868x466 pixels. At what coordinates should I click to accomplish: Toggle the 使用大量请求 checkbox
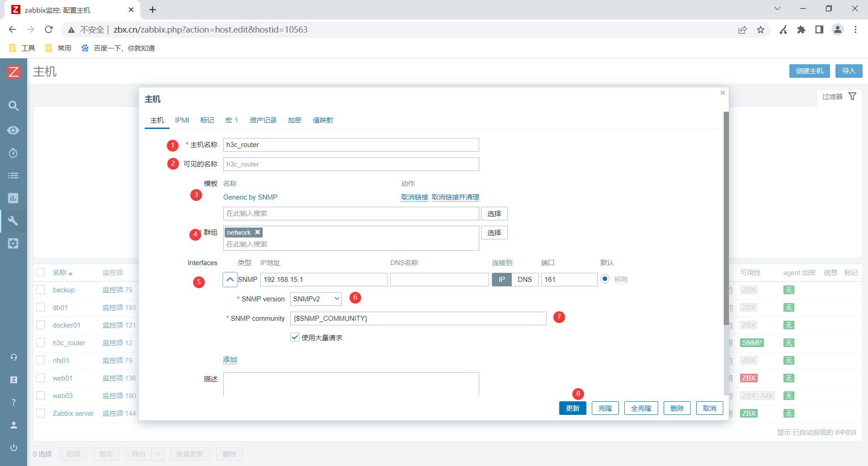click(x=295, y=338)
